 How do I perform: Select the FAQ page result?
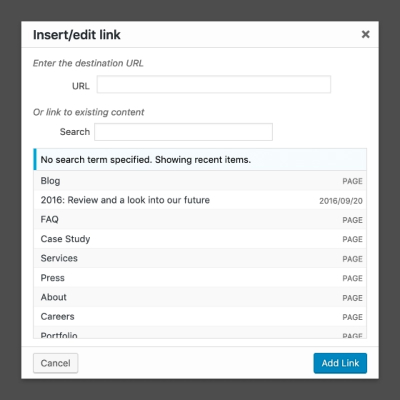coord(200,219)
